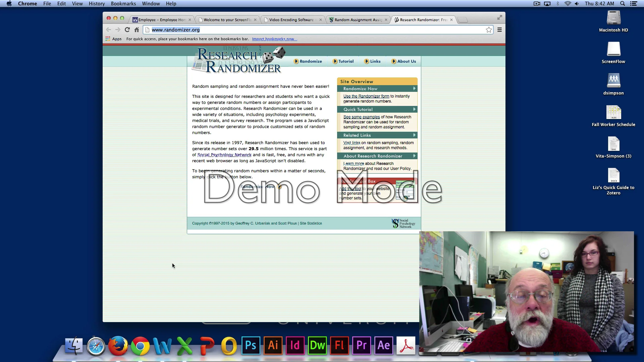The width and height of the screenshot is (644, 362).
Task: Open the Fall Worker Schedule desktop file
Action: click(613, 116)
